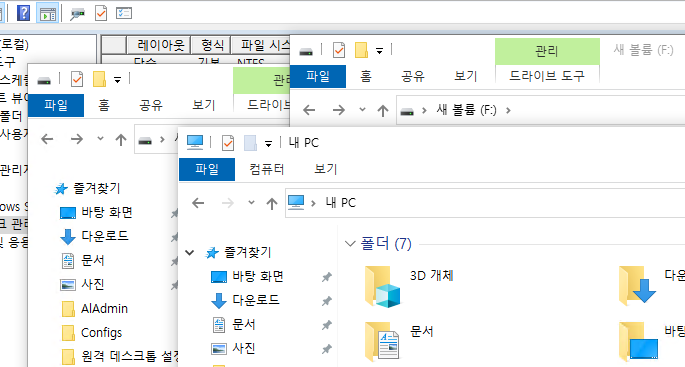
Task: Go up one level in left Explorer window
Action: (x=121, y=139)
